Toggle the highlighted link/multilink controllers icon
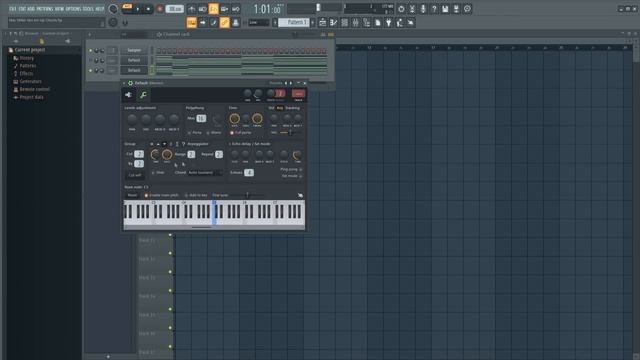 (224, 23)
